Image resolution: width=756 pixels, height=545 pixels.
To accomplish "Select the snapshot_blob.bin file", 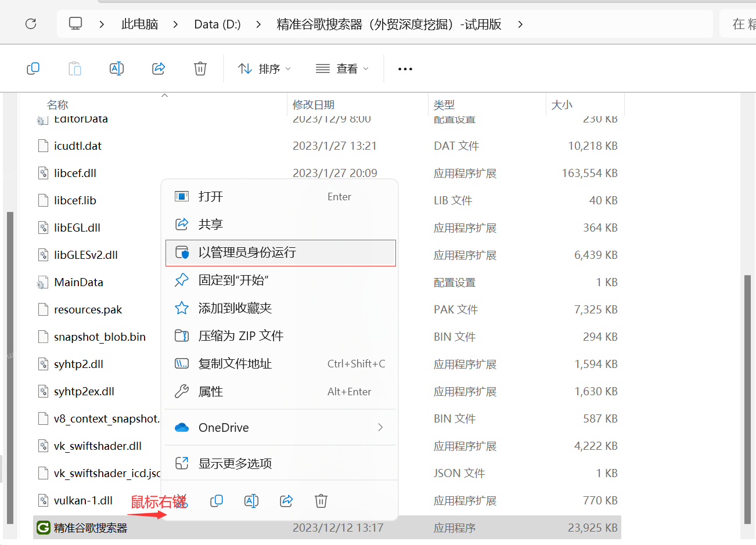I will point(99,337).
